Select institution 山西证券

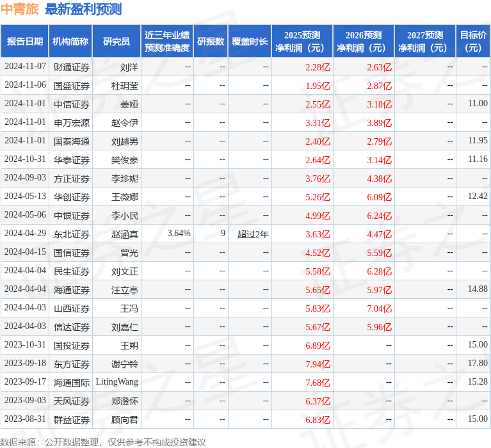click(72, 308)
